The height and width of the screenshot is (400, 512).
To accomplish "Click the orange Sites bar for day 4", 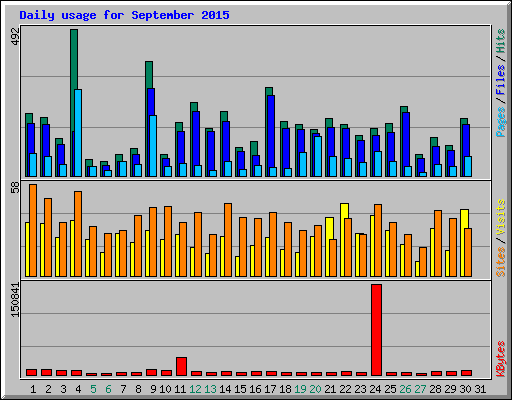I will 78,234.
